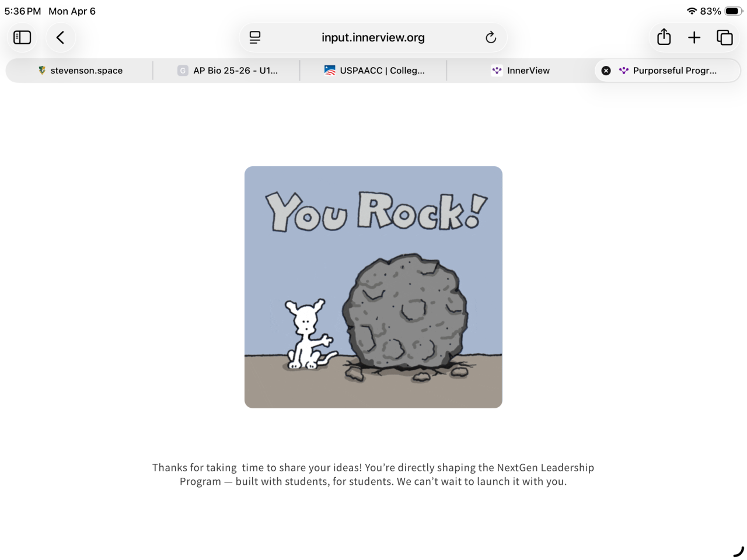Viewport: 747px width, 560px height.
Task: Switch to the USPAACC tab
Action: [x=373, y=71]
